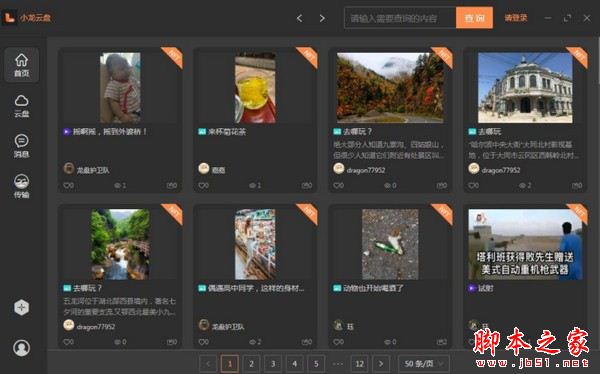Click the 请登录 login link
Image resolution: width=600 pixels, height=374 pixels.
[516, 18]
